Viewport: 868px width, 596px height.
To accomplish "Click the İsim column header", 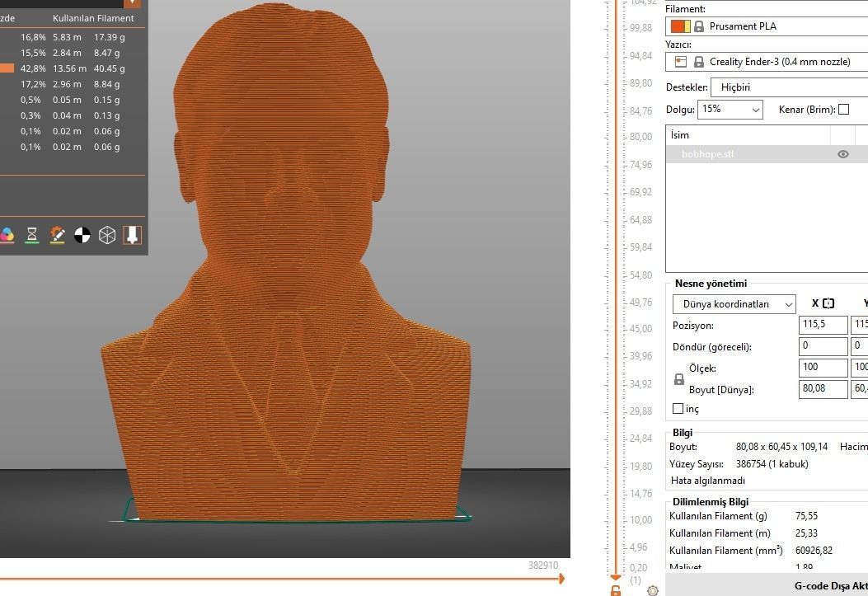I will [x=748, y=135].
